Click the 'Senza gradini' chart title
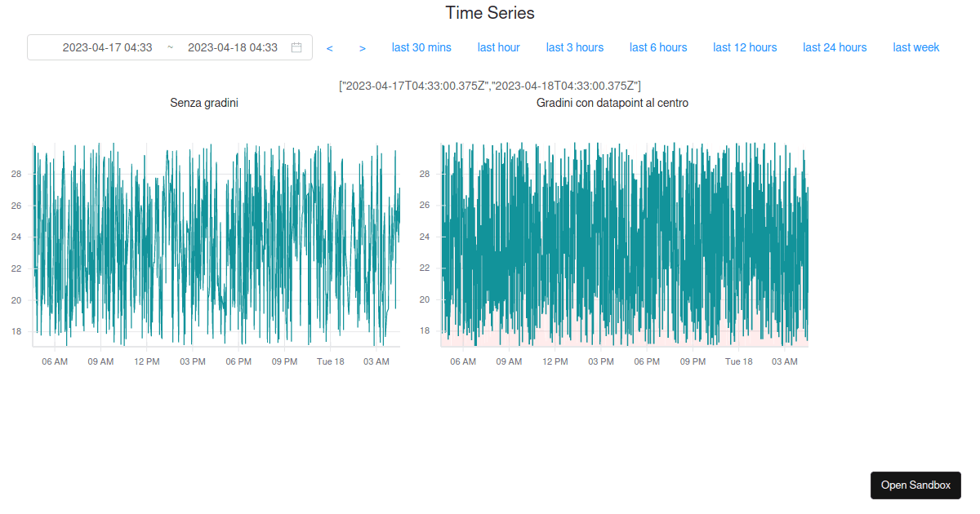Screen dimensions: 980x514 click(x=204, y=103)
